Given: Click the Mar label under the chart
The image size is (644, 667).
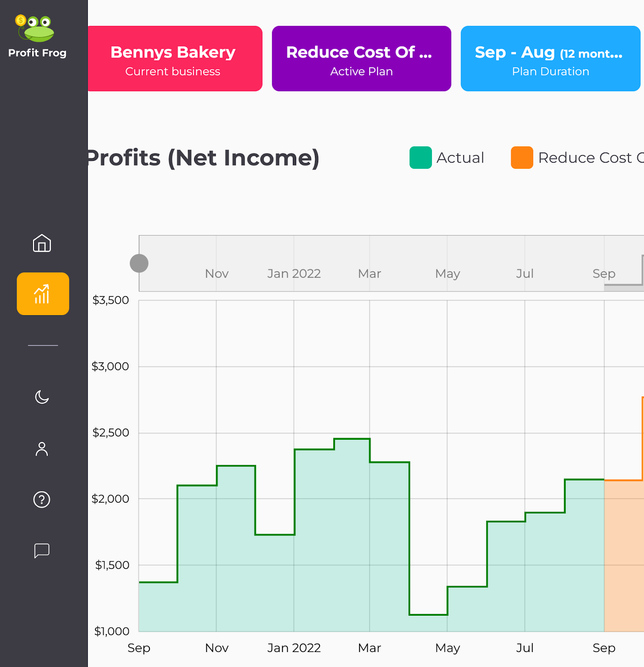Looking at the screenshot, I should tap(369, 648).
